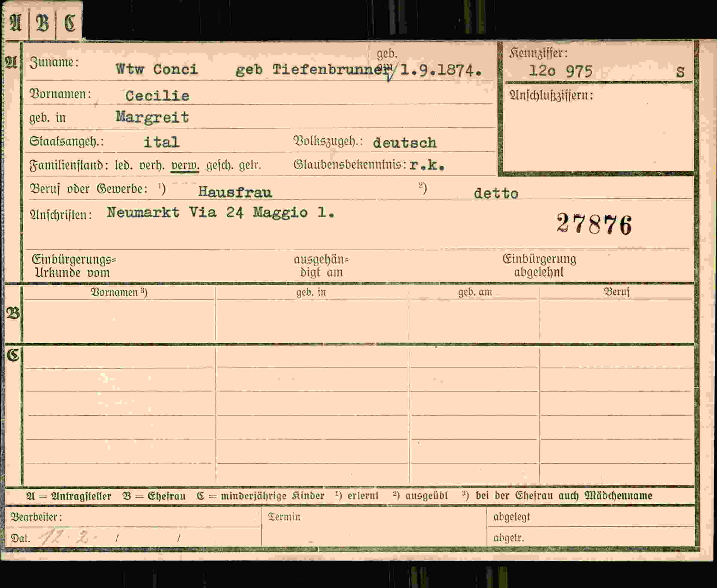
Task: Click the index tab letter A
Action: (x=16, y=23)
